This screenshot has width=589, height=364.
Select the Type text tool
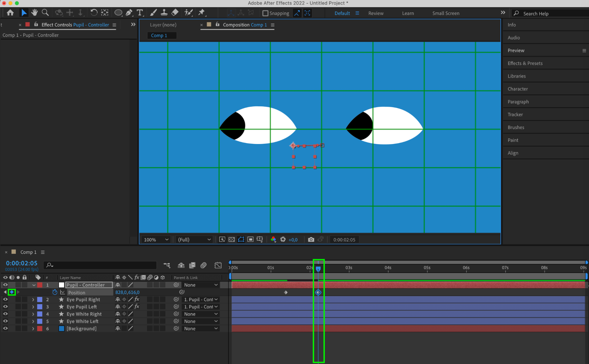pyautogui.click(x=140, y=13)
